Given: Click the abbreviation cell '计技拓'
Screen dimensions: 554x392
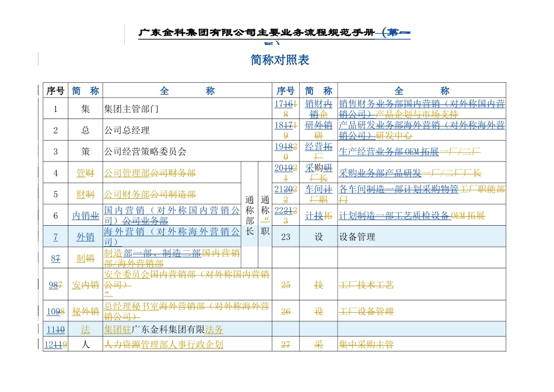Looking at the screenshot, I should click(x=318, y=216).
